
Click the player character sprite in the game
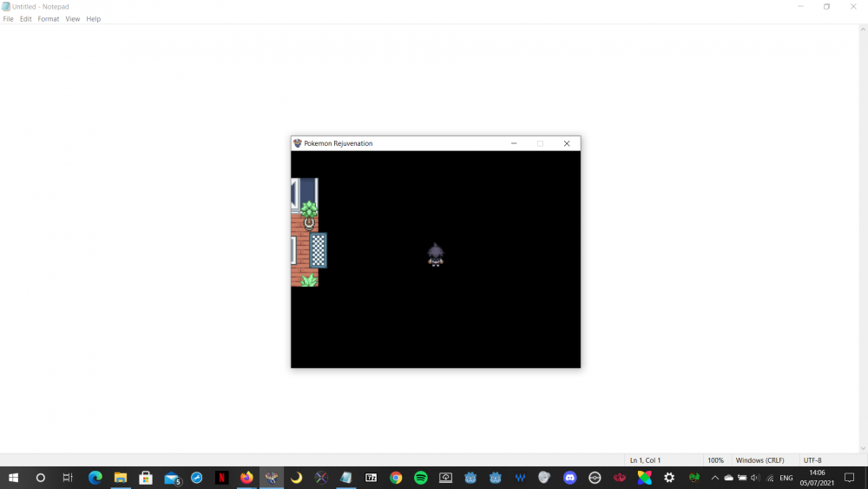tap(436, 255)
